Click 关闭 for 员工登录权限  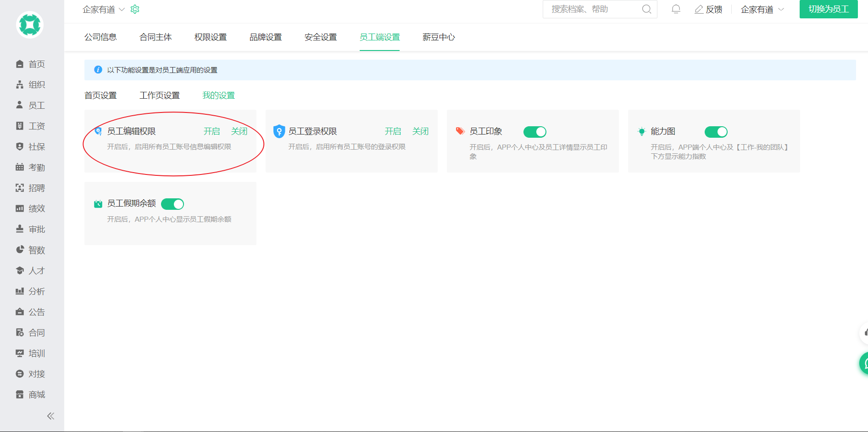tap(420, 131)
